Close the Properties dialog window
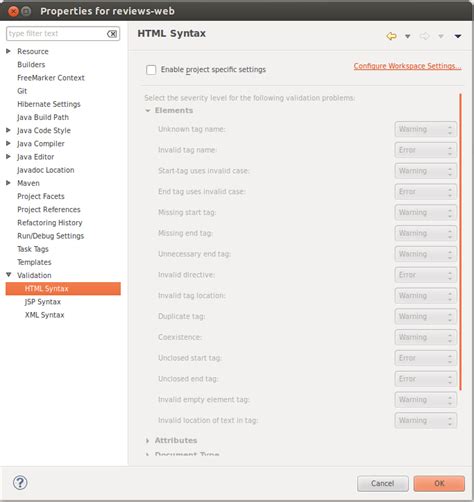Image resolution: width=474 pixels, height=502 pixels. pos(13,12)
